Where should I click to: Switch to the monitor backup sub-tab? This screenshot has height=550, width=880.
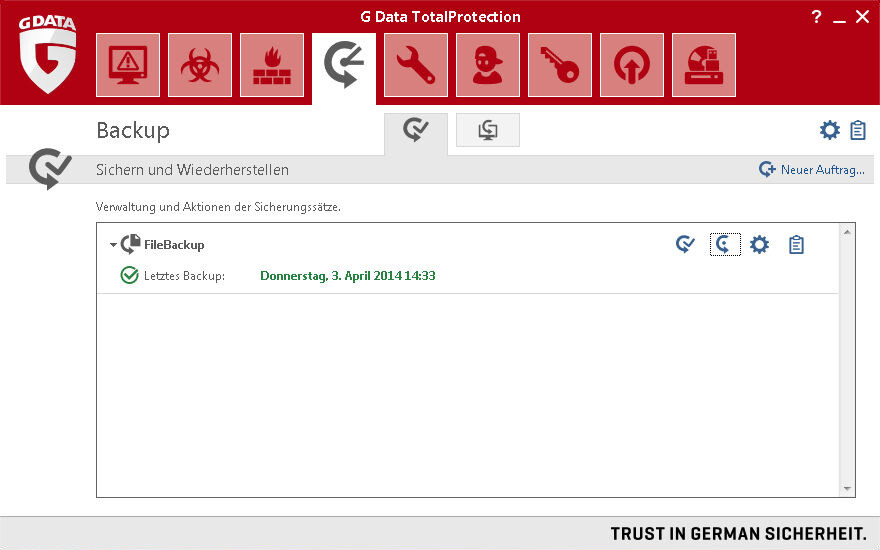(488, 130)
